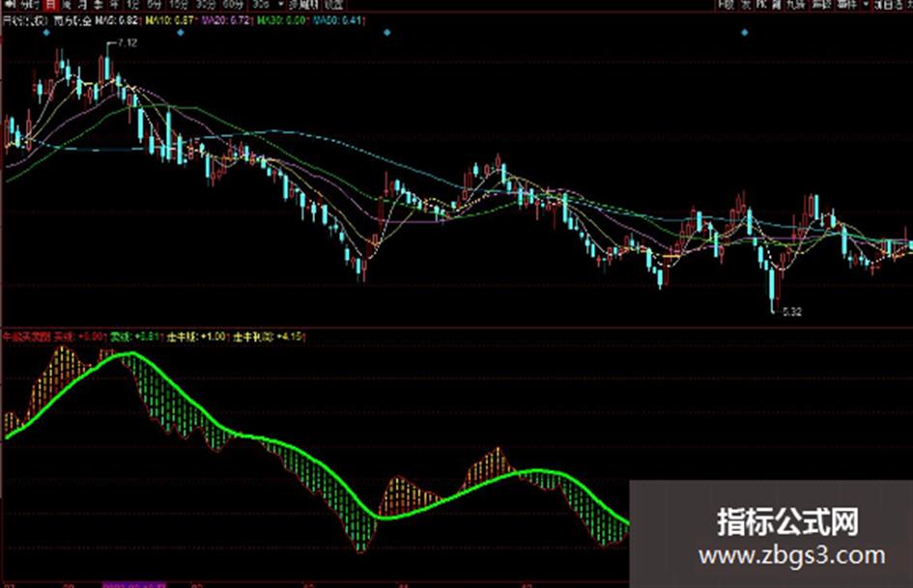Image resolution: width=913 pixels, height=588 pixels.
Task: Switch to the 年 yearly period tab
Action: tap(114, 5)
